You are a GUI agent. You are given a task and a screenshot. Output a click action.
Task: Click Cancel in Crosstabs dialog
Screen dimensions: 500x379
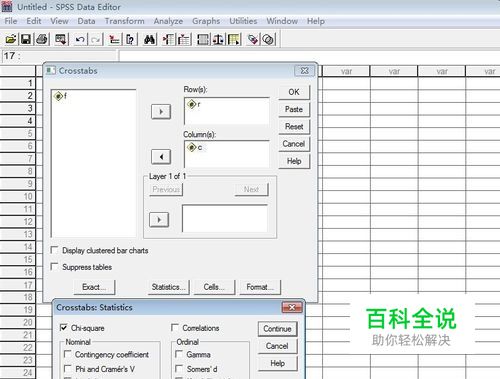point(294,144)
